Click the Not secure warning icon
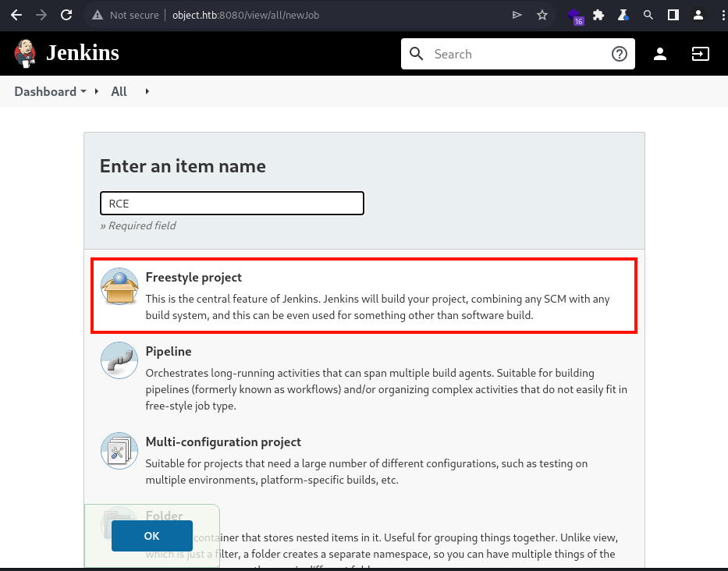This screenshot has height=571, width=728. click(98, 16)
